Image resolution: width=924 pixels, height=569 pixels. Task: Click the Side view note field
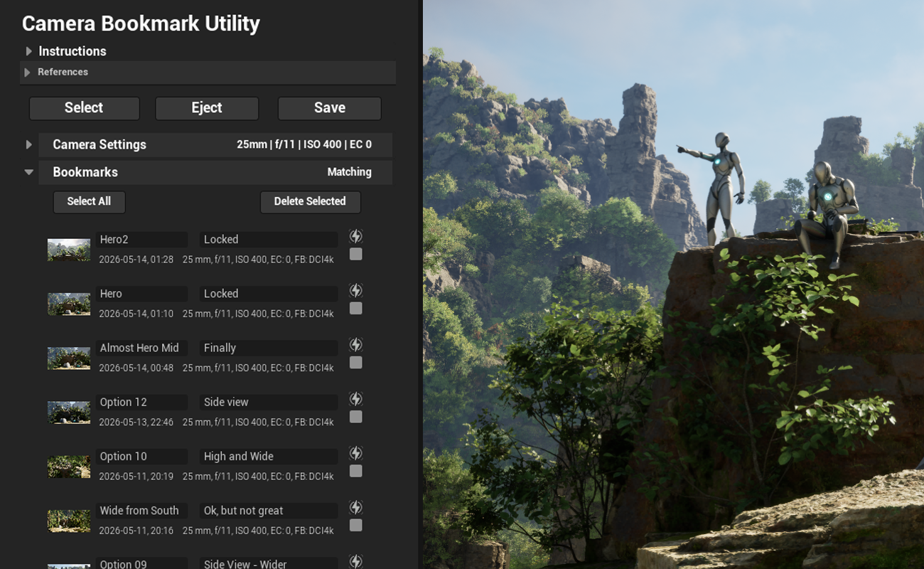click(x=269, y=402)
